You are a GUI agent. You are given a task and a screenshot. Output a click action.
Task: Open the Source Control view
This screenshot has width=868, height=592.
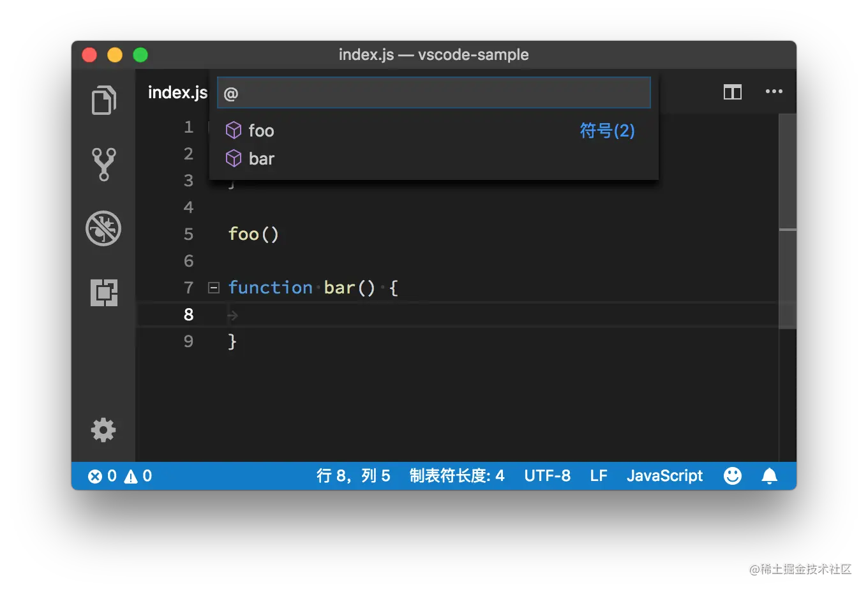(103, 165)
